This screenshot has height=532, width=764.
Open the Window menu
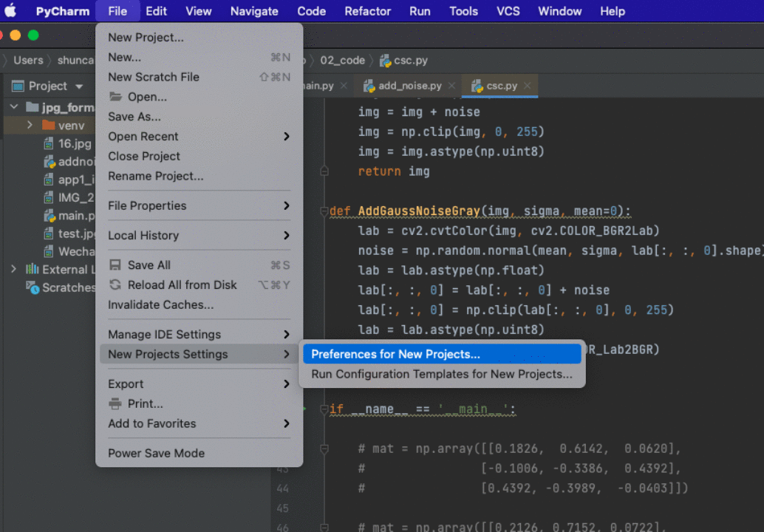tap(559, 11)
